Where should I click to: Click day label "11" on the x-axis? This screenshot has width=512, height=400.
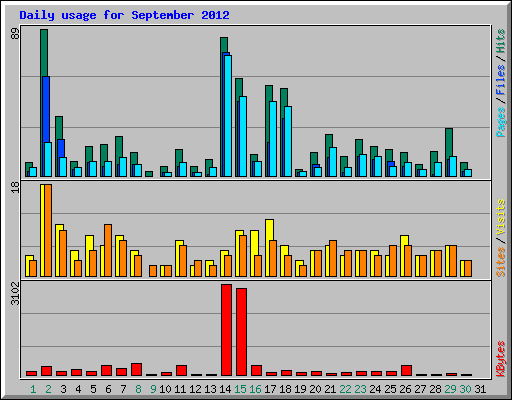click(180, 389)
